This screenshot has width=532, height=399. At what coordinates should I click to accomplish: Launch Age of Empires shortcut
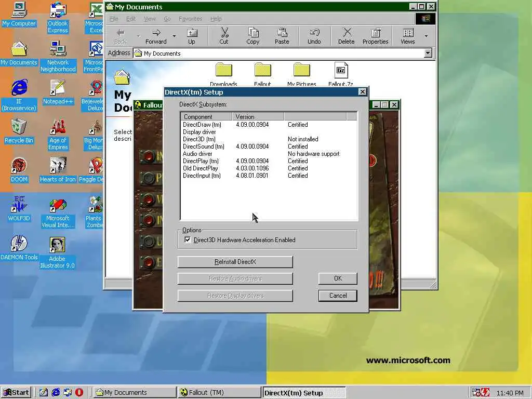click(x=58, y=135)
